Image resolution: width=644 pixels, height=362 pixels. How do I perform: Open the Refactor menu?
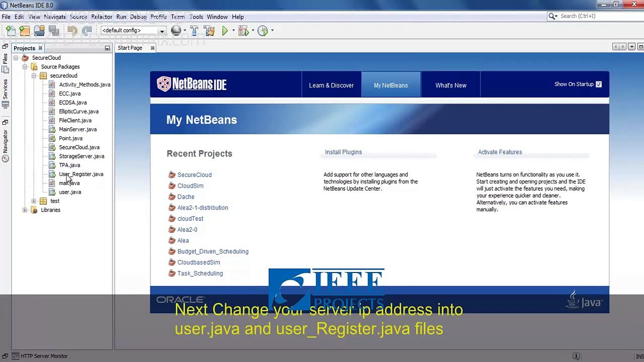tap(102, 17)
